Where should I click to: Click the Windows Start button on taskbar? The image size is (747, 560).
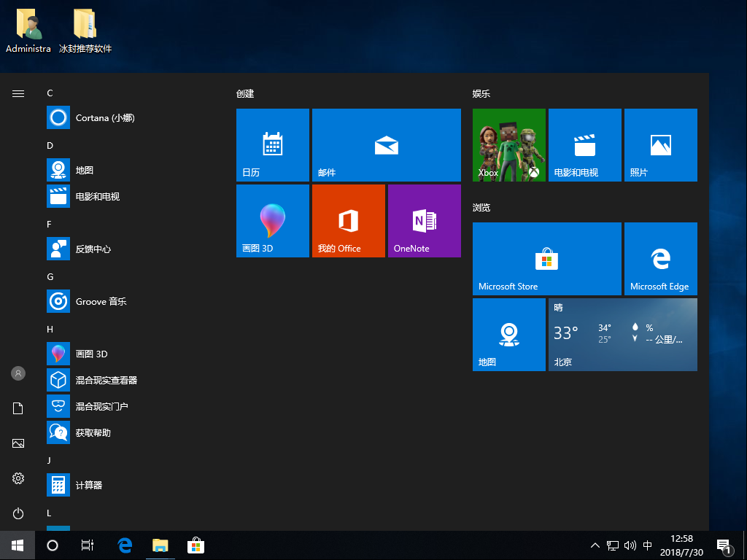(18, 545)
